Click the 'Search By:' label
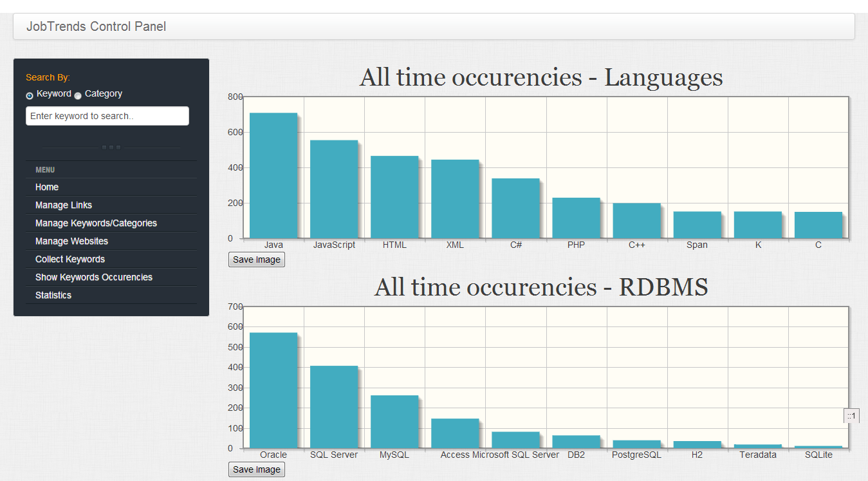Image resolution: width=868 pixels, height=481 pixels. pos(48,77)
